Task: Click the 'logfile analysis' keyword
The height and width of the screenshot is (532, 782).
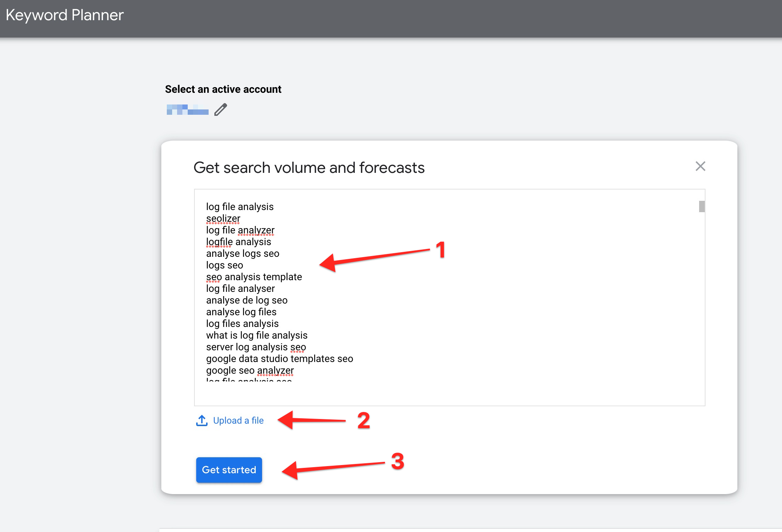Action: tap(238, 242)
